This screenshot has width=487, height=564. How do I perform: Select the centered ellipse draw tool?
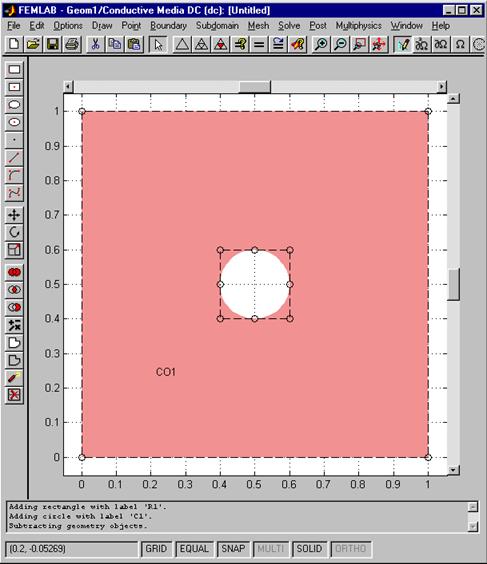coord(14,122)
